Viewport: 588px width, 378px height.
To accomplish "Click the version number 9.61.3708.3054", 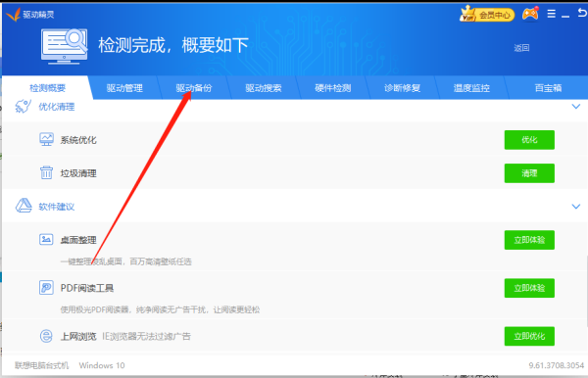I will click(557, 365).
